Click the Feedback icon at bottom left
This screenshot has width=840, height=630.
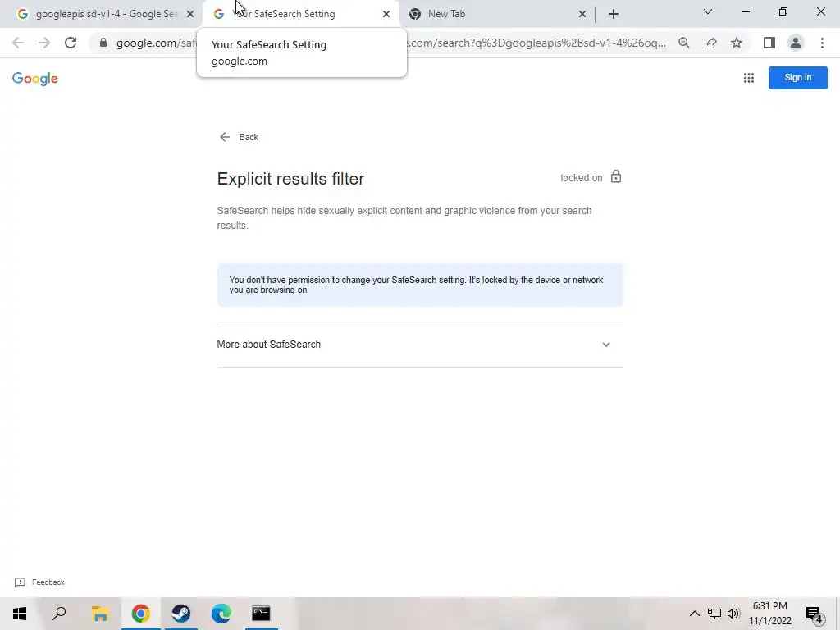[x=20, y=582]
